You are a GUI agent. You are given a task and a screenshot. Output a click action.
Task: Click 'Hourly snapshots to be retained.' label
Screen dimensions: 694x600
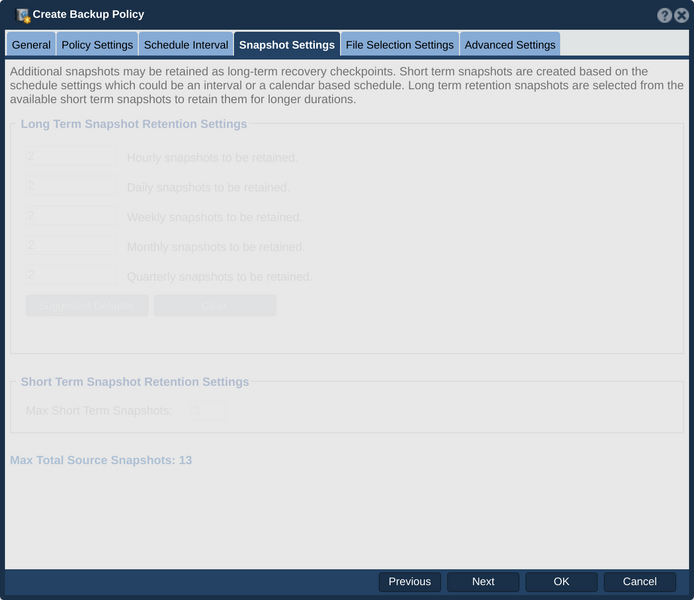[x=212, y=158]
